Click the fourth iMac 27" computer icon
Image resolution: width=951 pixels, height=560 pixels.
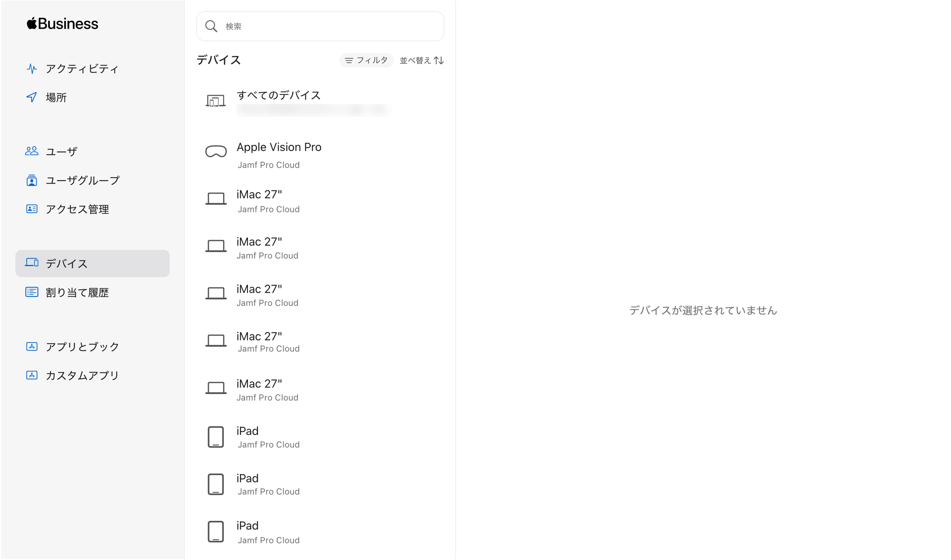216,341
